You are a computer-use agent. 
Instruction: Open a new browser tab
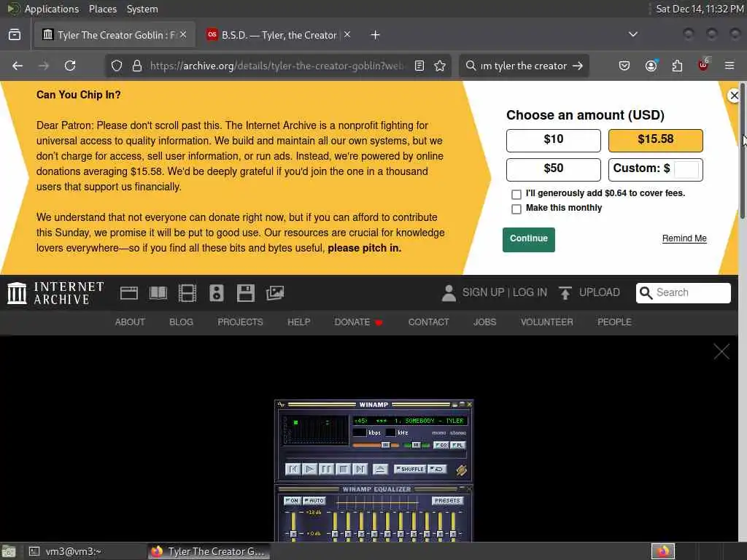pos(375,35)
